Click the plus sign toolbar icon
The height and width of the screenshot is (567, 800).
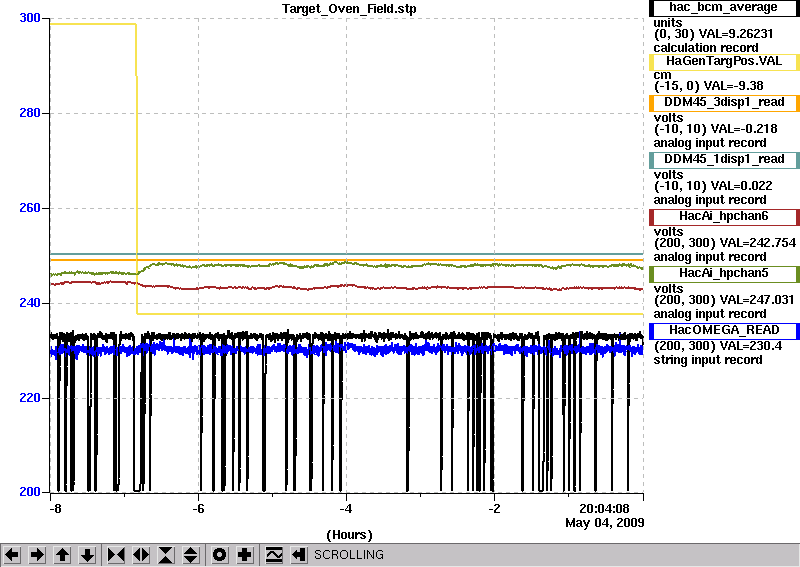click(245, 555)
